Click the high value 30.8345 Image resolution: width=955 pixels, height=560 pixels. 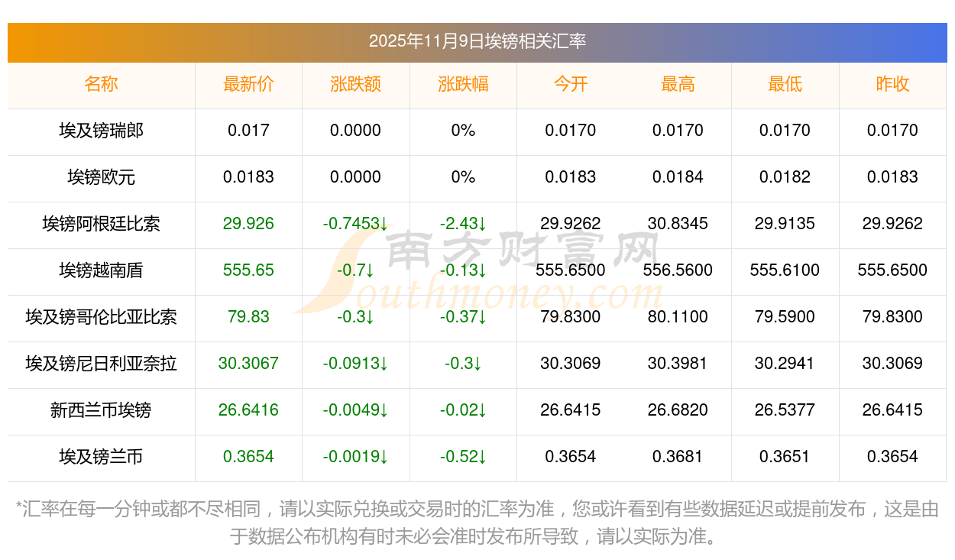coord(678,224)
